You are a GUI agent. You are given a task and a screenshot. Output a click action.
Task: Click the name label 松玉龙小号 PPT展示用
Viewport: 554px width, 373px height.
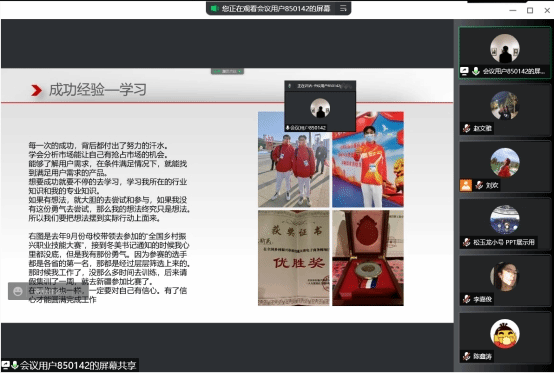pyautogui.click(x=503, y=242)
